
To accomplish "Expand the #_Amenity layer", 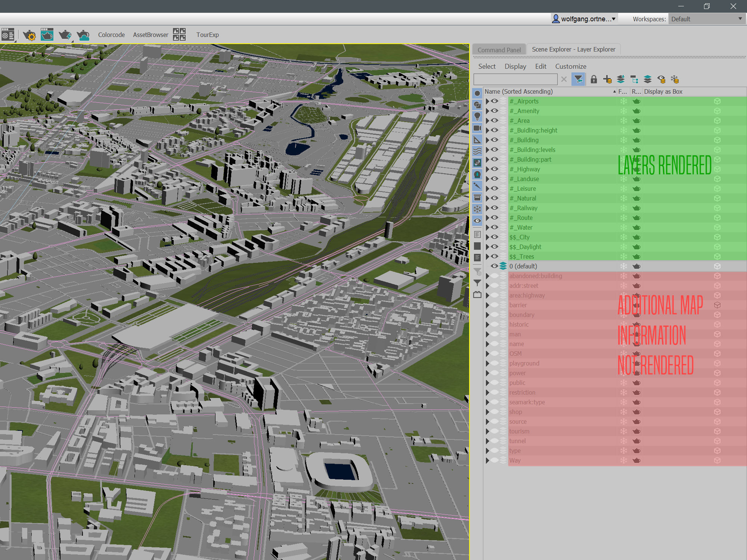I will 487,111.
